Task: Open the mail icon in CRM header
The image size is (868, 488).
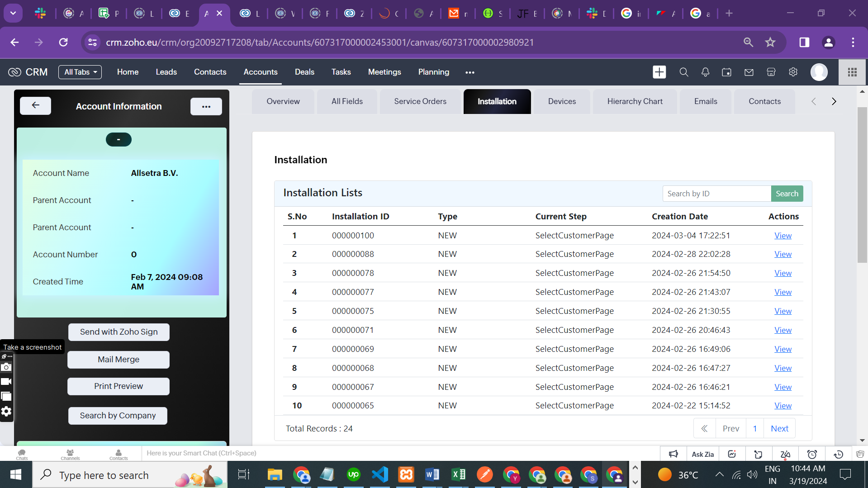Action: [749, 72]
